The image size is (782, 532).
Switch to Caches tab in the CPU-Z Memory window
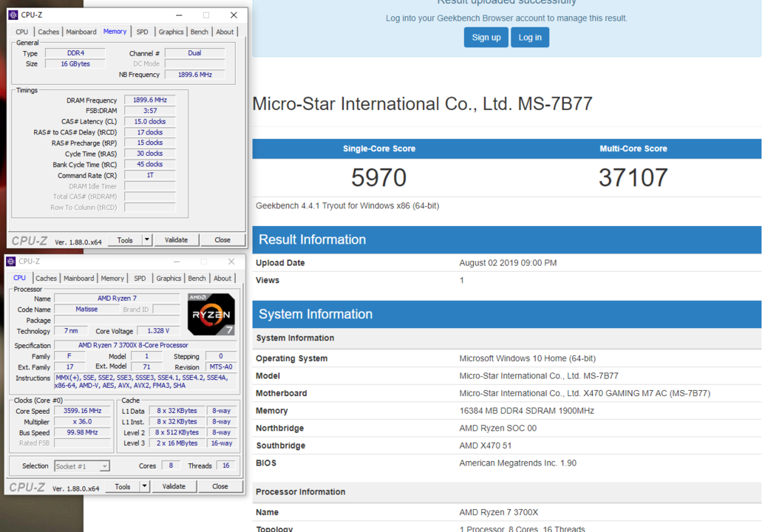pyautogui.click(x=48, y=32)
